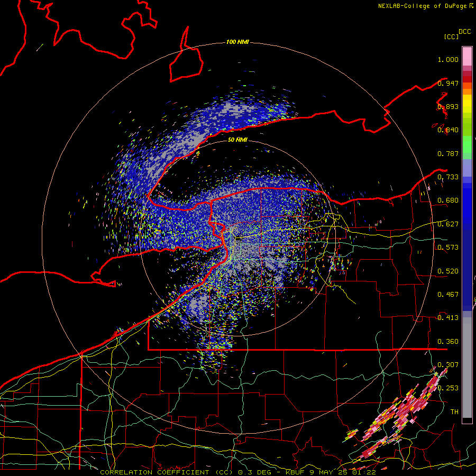Screen dimensions: 476x476
Task: Select the 0.733 scale value
Action: (x=448, y=177)
